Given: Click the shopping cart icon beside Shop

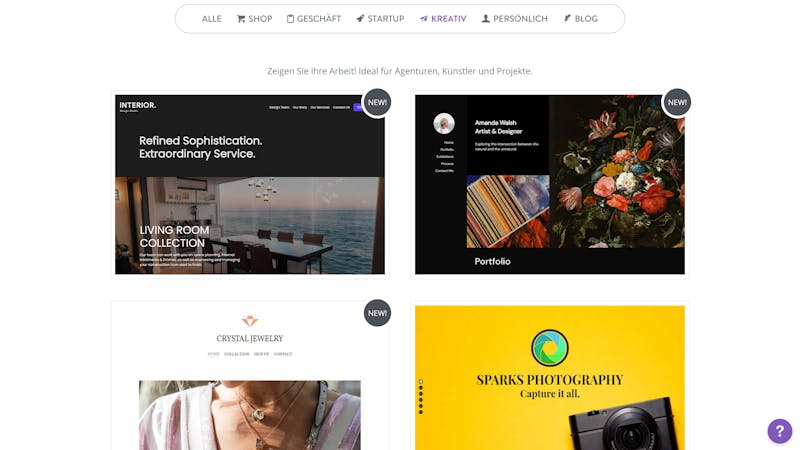Looking at the screenshot, I should (241, 19).
